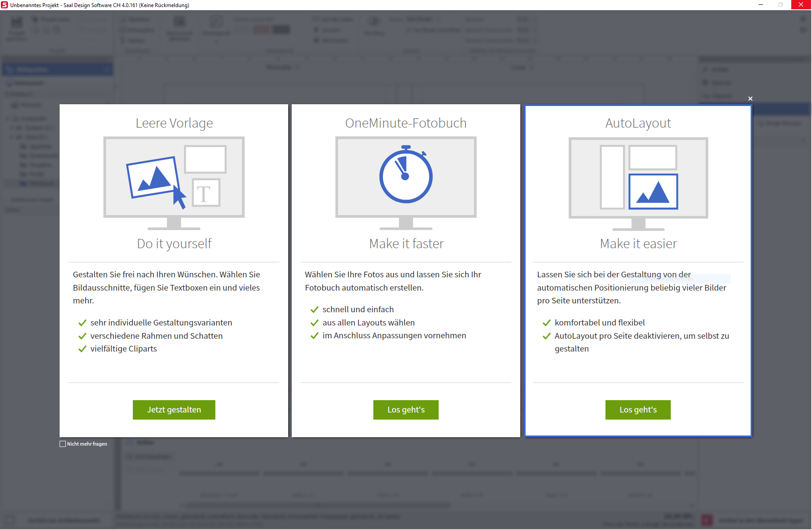Click the checkmark beside komfortabel und flexibel
The width and height of the screenshot is (812, 530).
pos(546,323)
